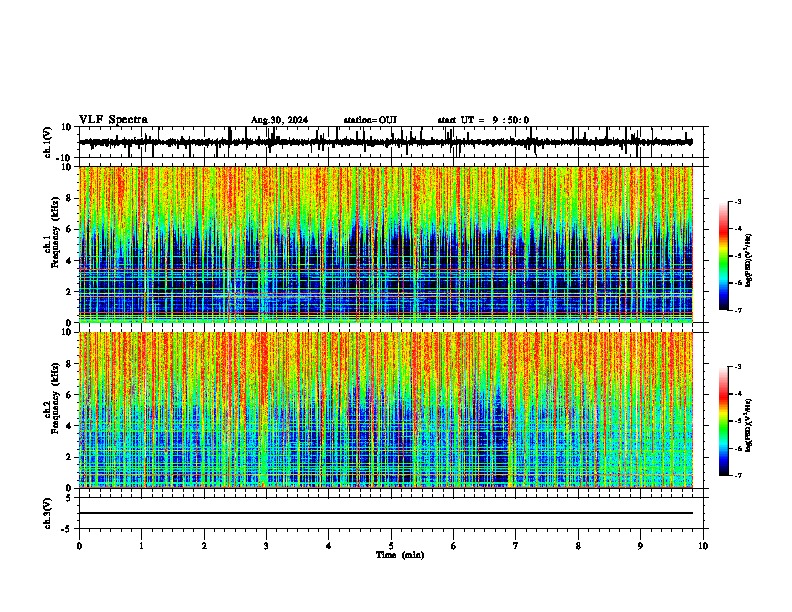Click the "6" kHz tick on ch.2 frequency axis
This screenshot has width=792, height=612.
tap(70, 394)
